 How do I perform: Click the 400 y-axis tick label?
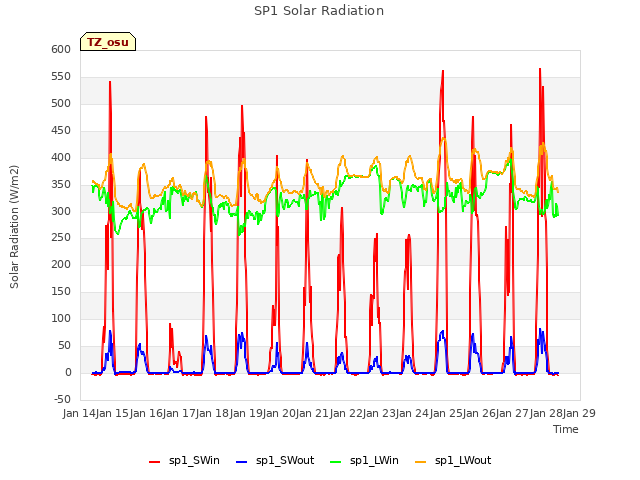click(x=61, y=158)
